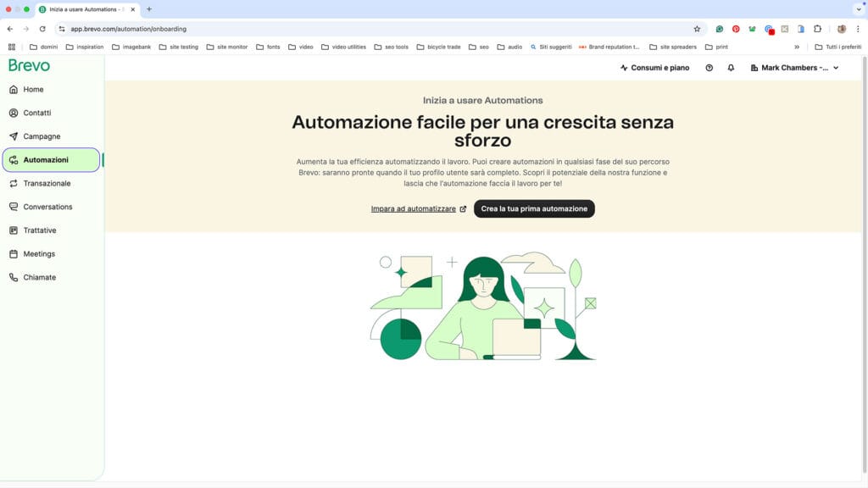Go to Contatti in the sidebar
The height and width of the screenshot is (488, 868).
(36, 113)
